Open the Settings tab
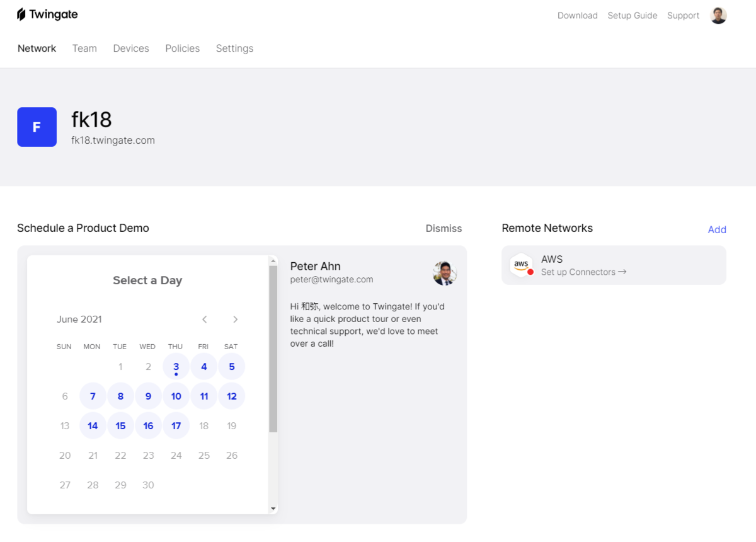This screenshot has height=542, width=756. tap(234, 49)
